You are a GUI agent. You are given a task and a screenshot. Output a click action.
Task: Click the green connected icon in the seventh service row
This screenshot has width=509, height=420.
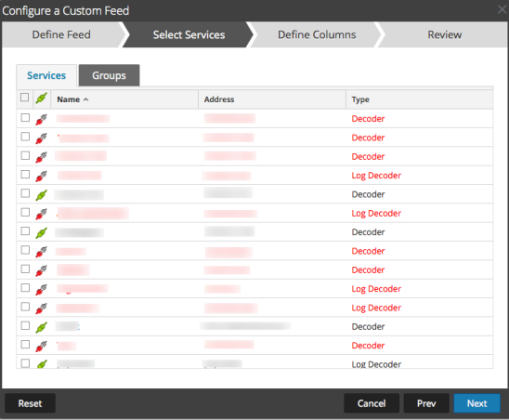pyautogui.click(x=41, y=232)
